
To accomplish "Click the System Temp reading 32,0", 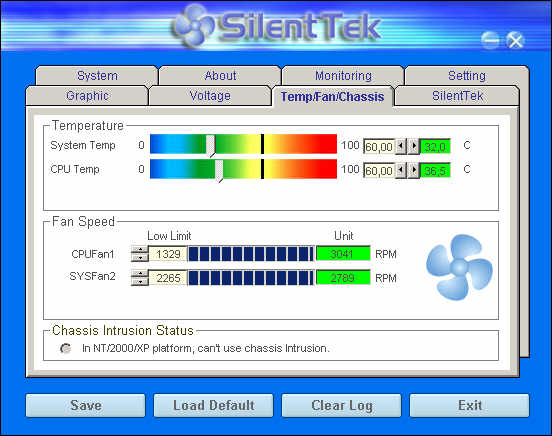I will pos(435,147).
